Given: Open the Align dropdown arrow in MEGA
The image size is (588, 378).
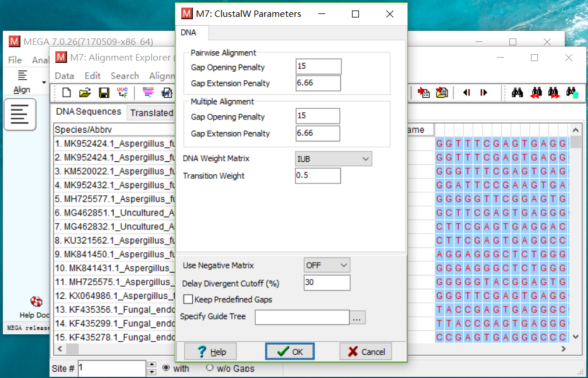Looking at the screenshot, I should coord(44,83).
